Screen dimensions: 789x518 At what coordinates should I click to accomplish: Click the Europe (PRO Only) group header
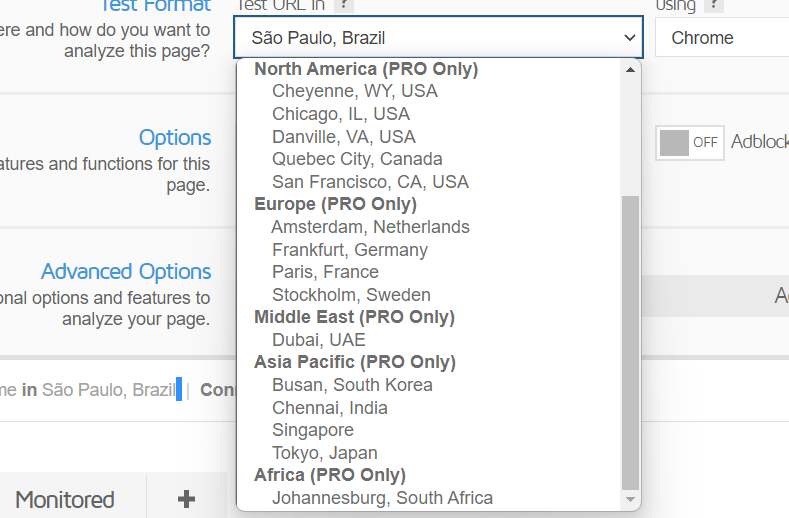click(x=336, y=204)
